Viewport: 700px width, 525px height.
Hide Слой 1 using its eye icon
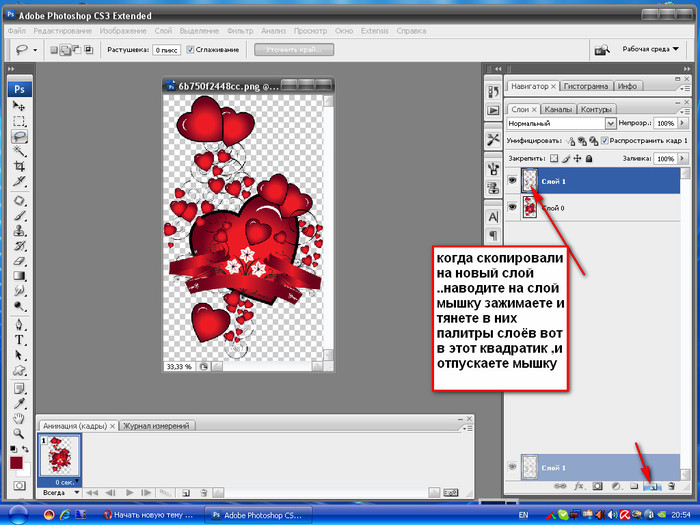[513, 180]
